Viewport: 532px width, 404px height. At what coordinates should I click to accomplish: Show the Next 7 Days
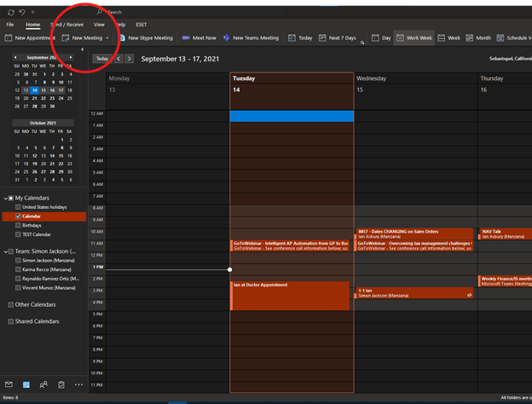coord(338,38)
